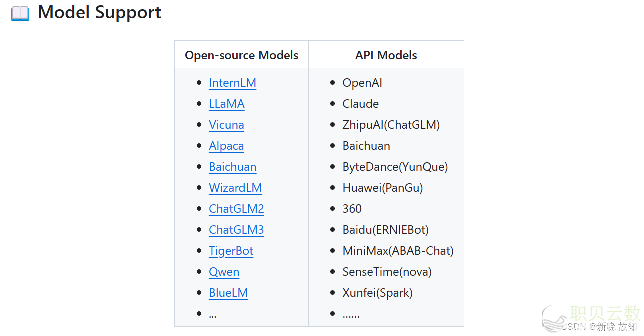
Task: Select the Claude list entry
Action: click(x=360, y=104)
